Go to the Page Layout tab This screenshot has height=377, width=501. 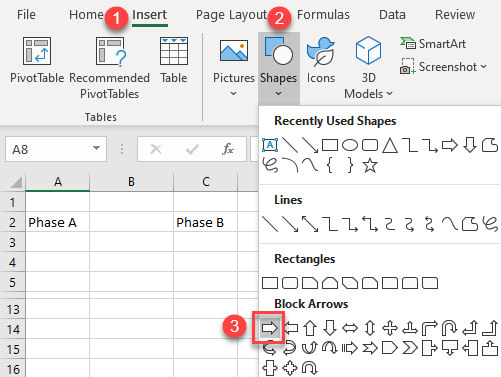pos(231,15)
